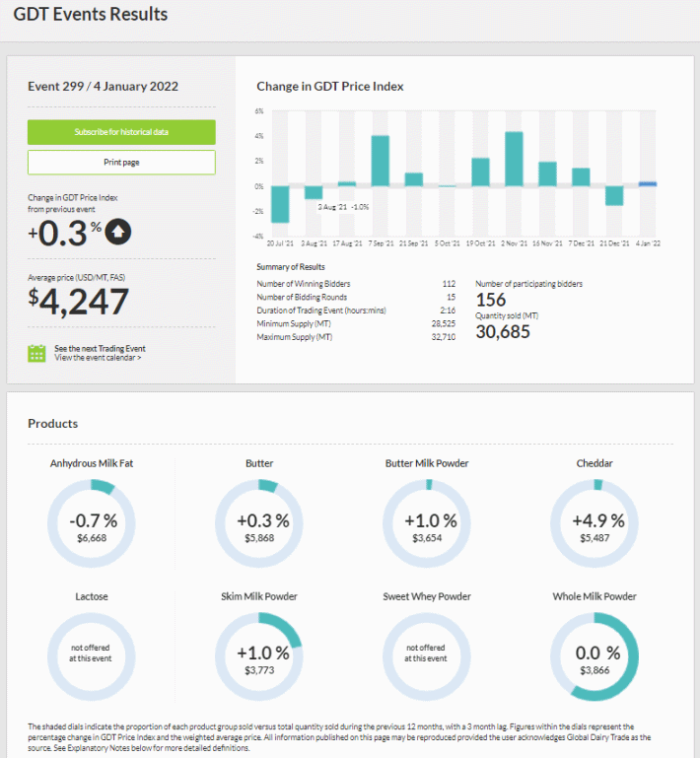Click the Cheddar product heading

[595, 463]
